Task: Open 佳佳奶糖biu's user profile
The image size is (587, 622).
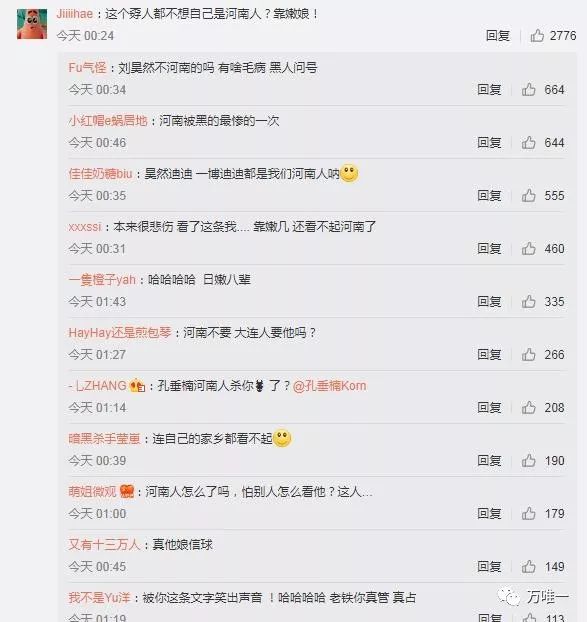Action: point(100,174)
